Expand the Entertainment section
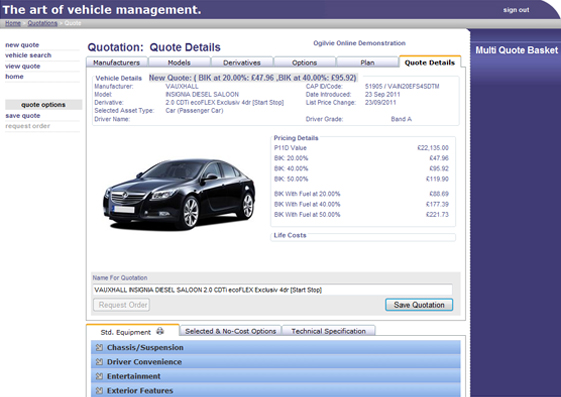 [x=275, y=376]
